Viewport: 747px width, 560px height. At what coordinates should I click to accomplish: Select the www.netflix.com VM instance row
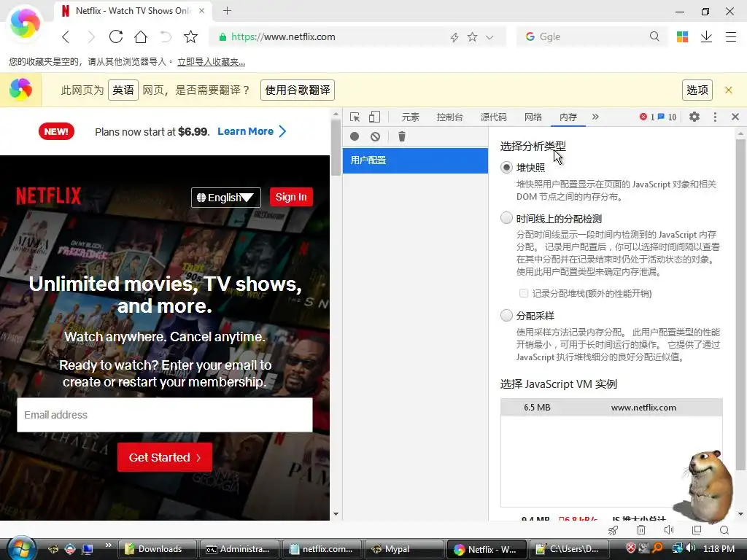[611, 408]
